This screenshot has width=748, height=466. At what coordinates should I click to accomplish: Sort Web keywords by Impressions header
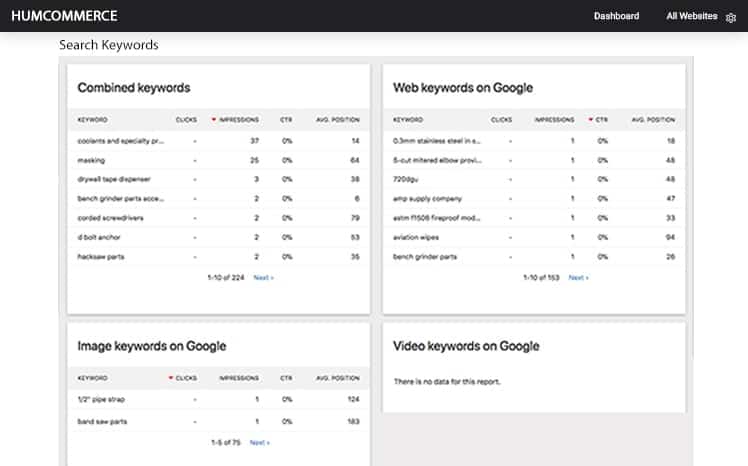point(554,120)
